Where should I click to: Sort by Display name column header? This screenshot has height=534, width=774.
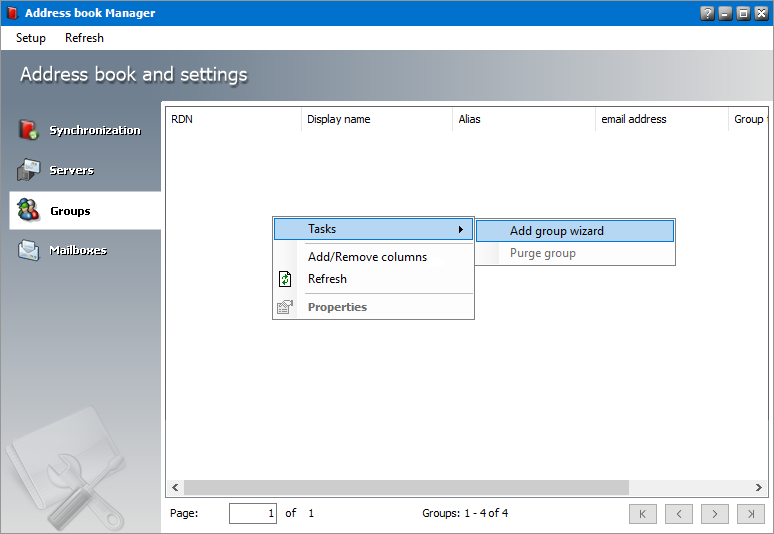pos(377,119)
